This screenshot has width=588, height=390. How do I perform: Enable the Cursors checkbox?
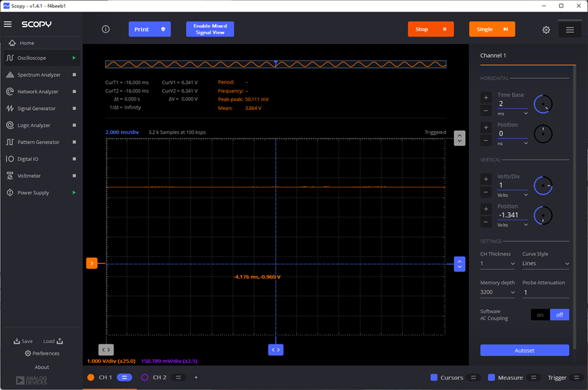point(434,377)
